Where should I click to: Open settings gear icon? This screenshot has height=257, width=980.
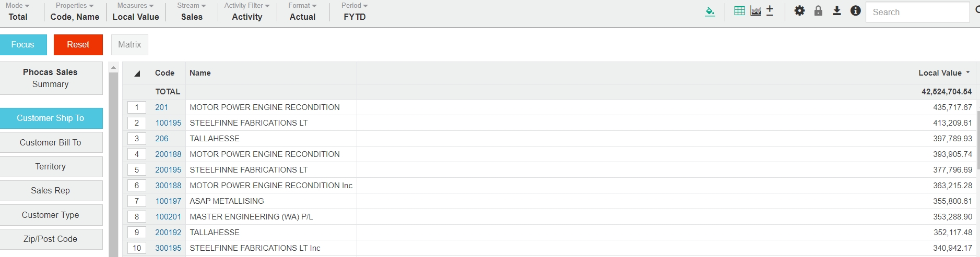(x=799, y=11)
